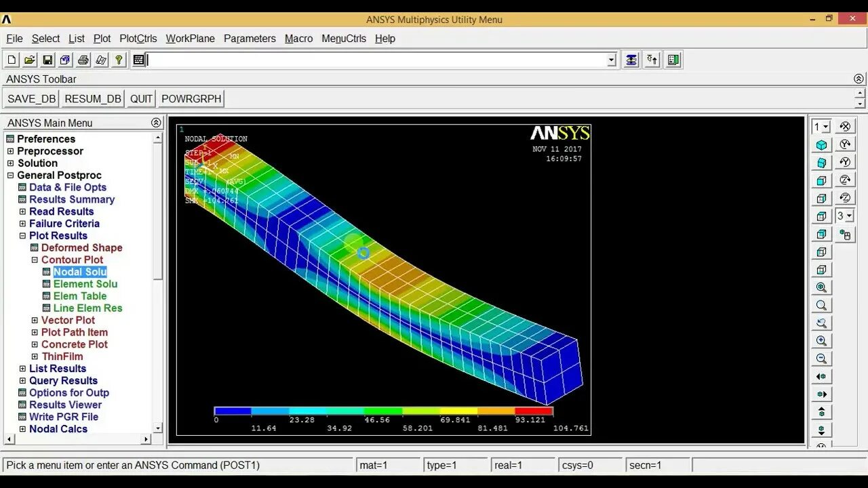Expand the Solution tree node
Image resolution: width=868 pixels, height=488 pixels.
[x=10, y=163]
